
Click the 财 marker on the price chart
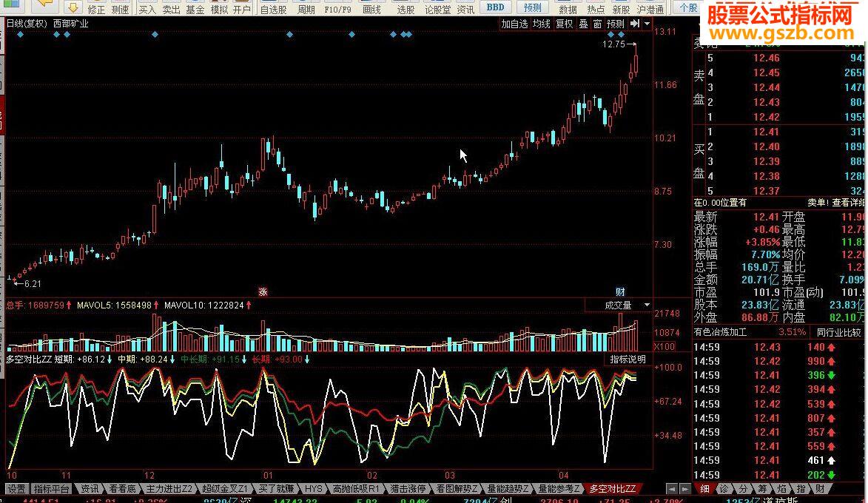tap(620, 291)
